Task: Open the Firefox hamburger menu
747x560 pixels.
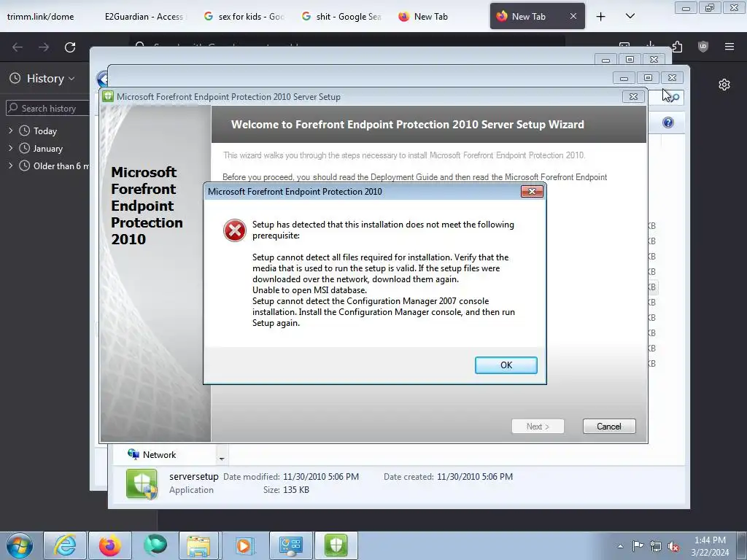Action: coord(729,47)
